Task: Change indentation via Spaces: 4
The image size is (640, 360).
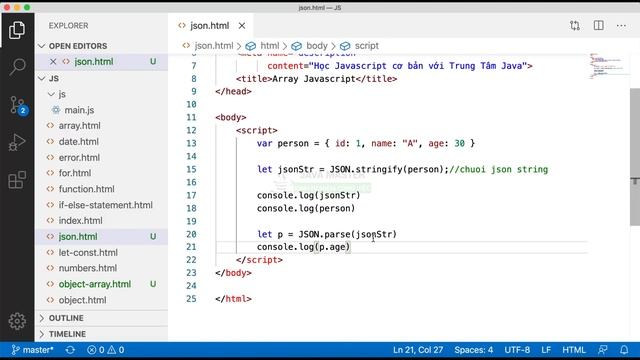Action: [x=473, y=350]
